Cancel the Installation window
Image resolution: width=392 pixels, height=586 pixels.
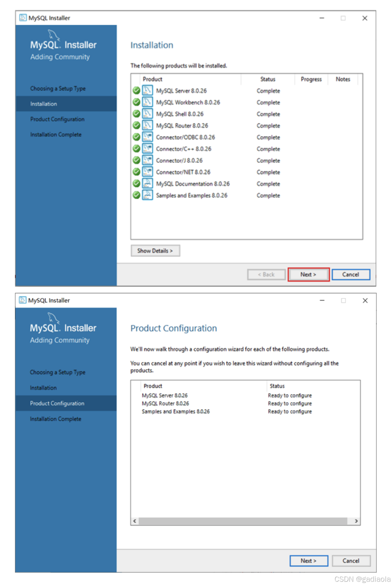(x=351, y=275)
